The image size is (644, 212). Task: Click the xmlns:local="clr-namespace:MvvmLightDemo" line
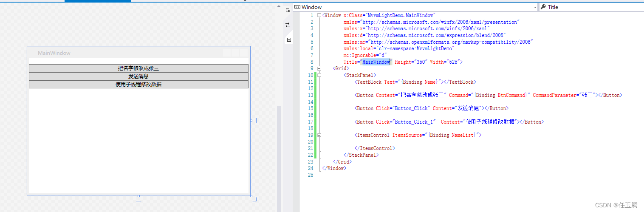coord(399,48)
